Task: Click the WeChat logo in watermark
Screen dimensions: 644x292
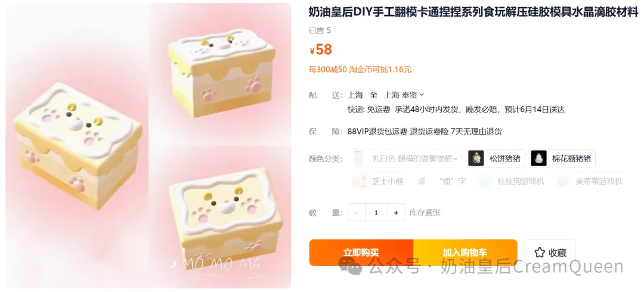Action: [x=351, y=266]
